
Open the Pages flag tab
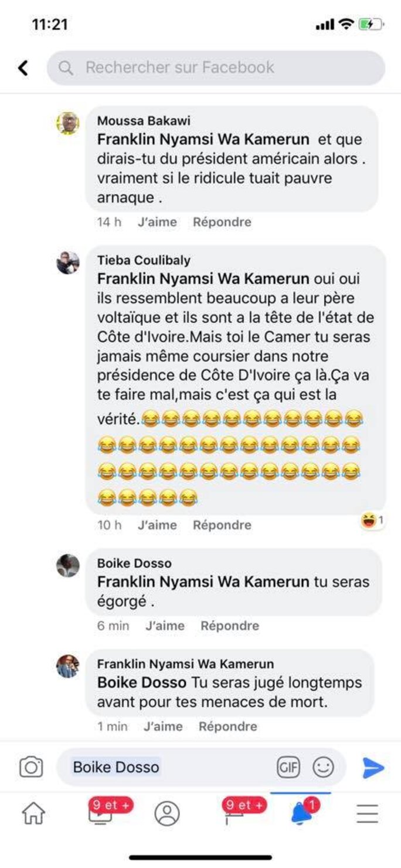pos(233,813)
